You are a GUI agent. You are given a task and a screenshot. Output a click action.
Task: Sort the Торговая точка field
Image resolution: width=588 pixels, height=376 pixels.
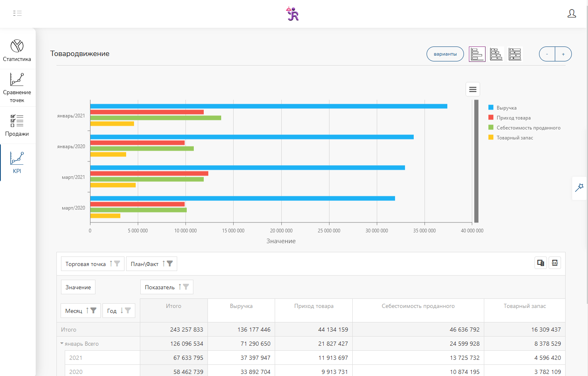(x=111, y=264)
